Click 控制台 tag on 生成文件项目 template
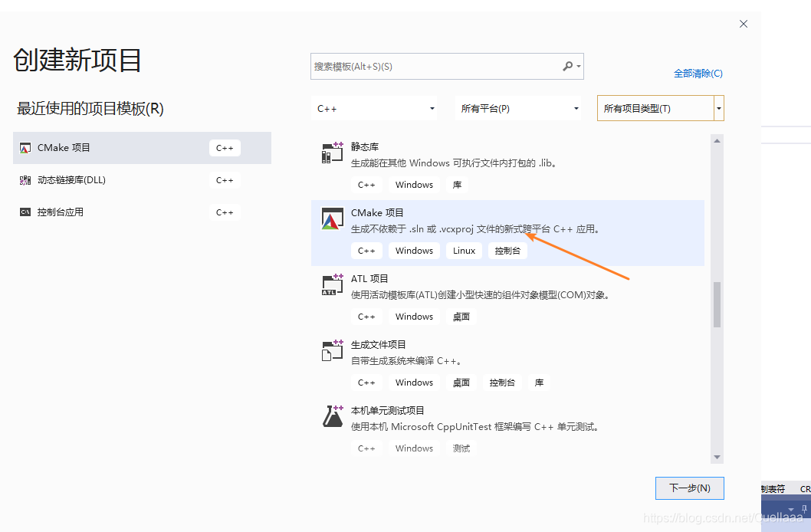Viewport: 811px width, 532px height. coord(502,383)
